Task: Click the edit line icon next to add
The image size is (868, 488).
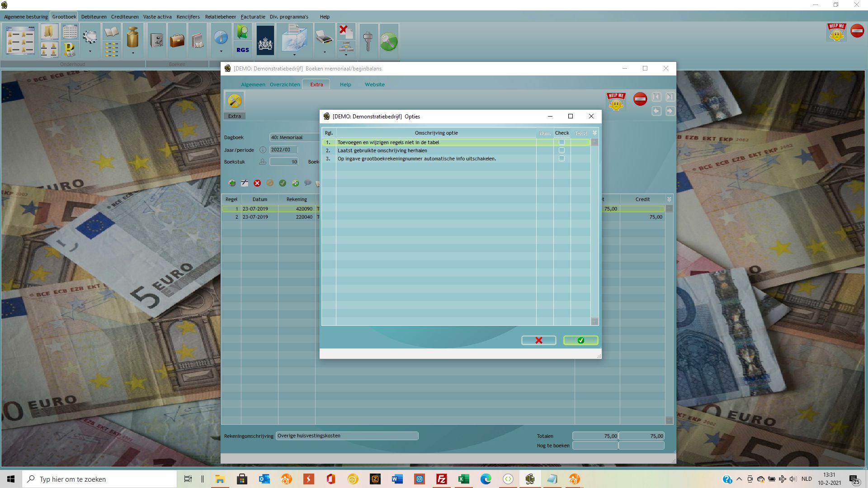Action: [245, 183]
